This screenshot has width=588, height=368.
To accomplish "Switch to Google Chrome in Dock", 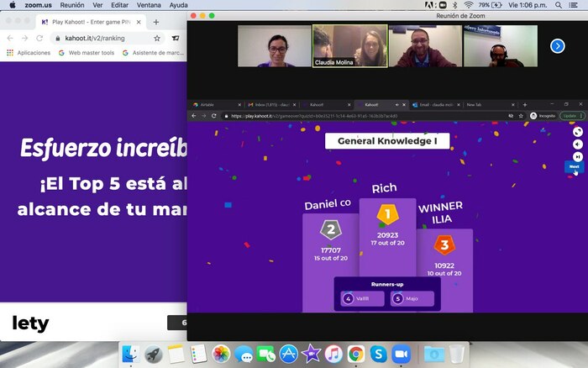I will (356, 354).
